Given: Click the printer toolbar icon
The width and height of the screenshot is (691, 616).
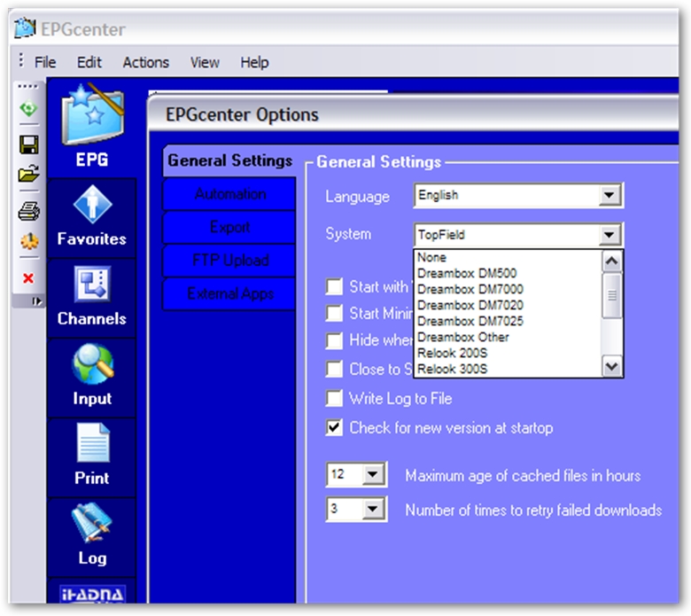Looking at the screenshot, I should [x=28, y=211].
